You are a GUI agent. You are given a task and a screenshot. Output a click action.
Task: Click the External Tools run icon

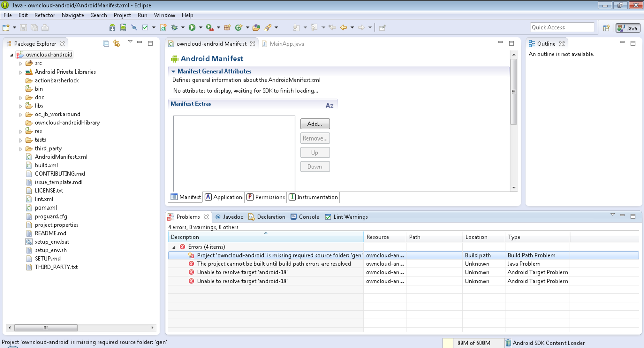tap(209, 27)
